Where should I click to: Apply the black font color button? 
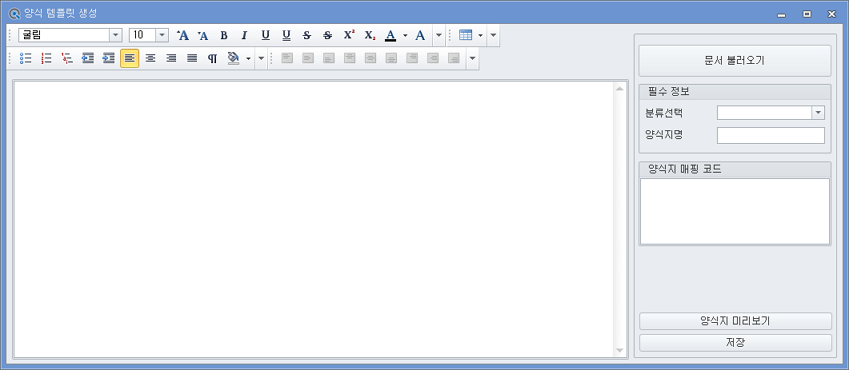390,35
